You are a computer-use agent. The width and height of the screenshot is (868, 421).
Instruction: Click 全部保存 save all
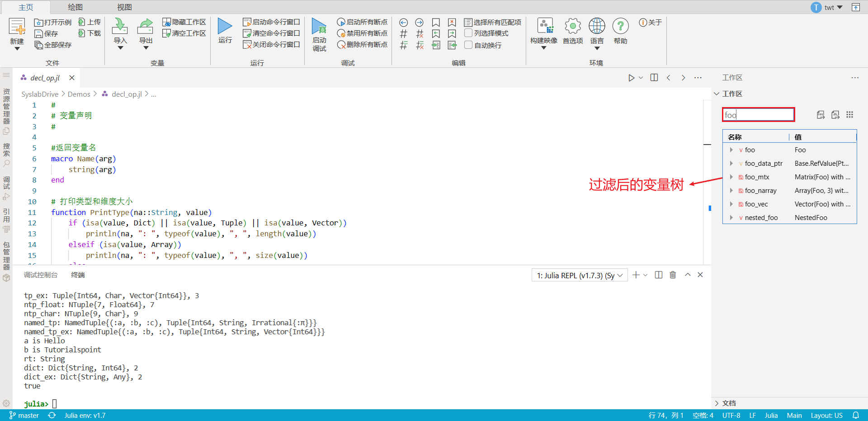pos(53,45)
